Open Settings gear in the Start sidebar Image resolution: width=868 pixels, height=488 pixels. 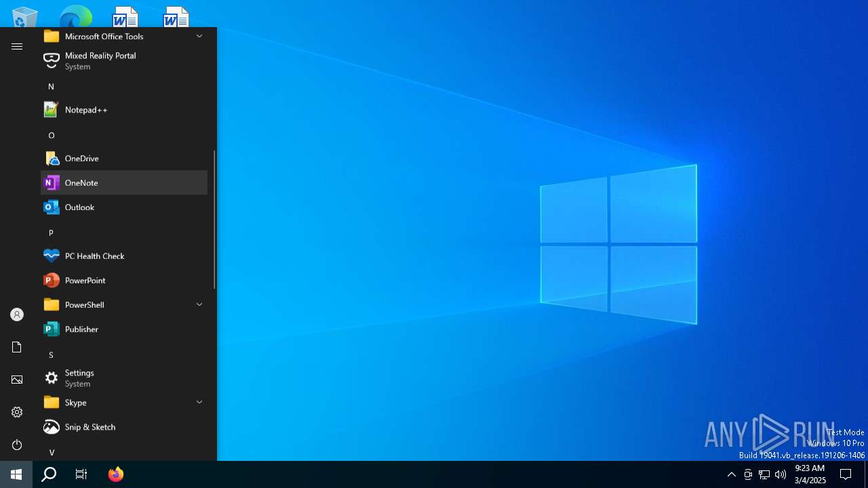pos(17,412)
